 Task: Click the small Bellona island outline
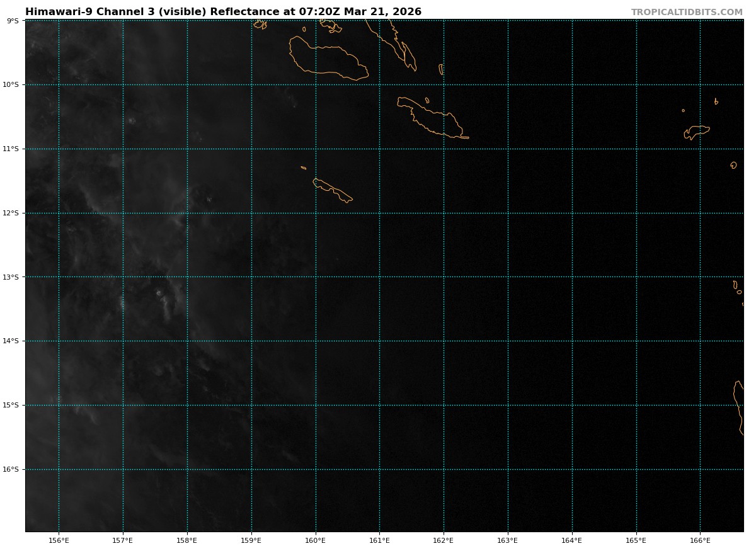pyautogui.click(x=304, y=168)
